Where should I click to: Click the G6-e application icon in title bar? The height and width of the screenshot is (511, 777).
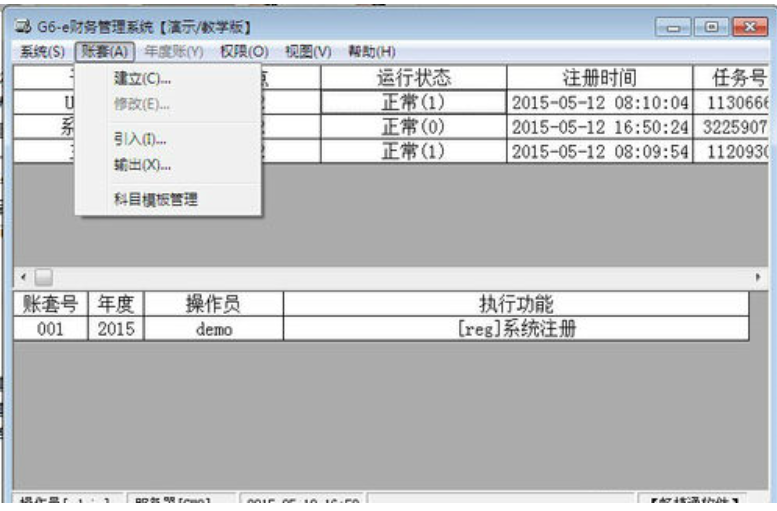click(x=23, y=26)
